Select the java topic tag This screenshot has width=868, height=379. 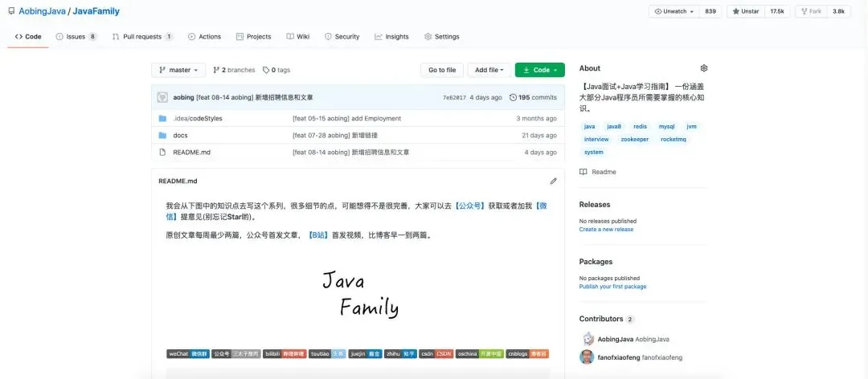click(x=590, y=127)
